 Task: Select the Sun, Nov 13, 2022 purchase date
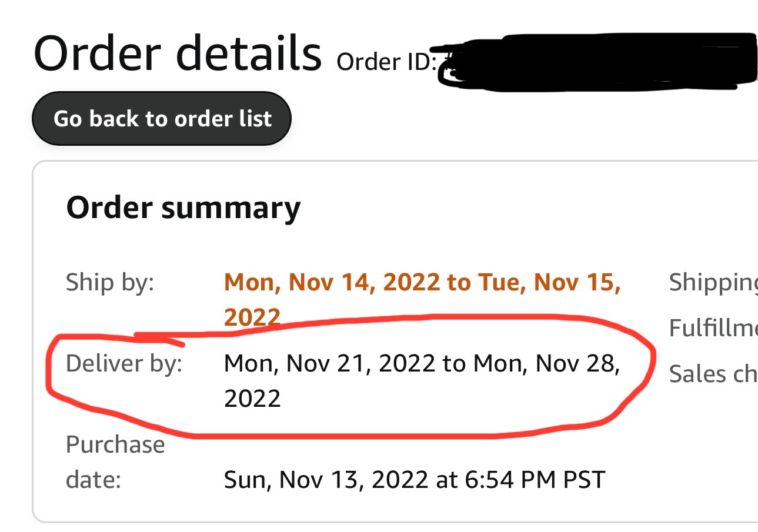tap(326, 480)
